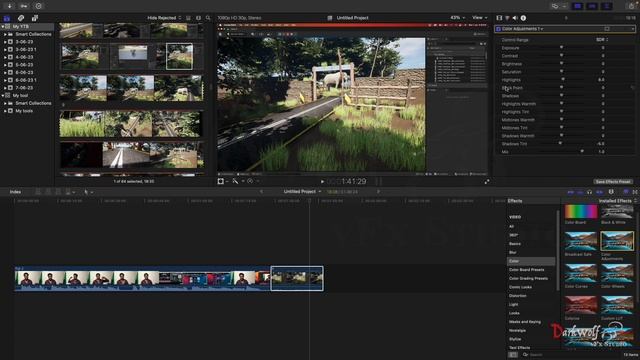Open the Info inspector icon
This screenshot has height=360, width=640.
pyautogui.click(x=523, y=18)
